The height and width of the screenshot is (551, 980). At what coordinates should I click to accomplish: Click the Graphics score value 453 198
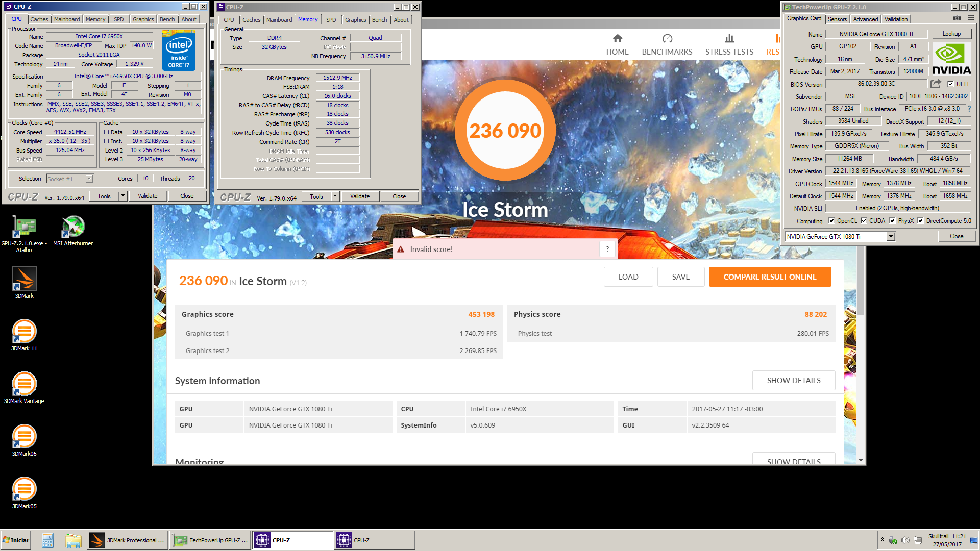coord(481,314)
